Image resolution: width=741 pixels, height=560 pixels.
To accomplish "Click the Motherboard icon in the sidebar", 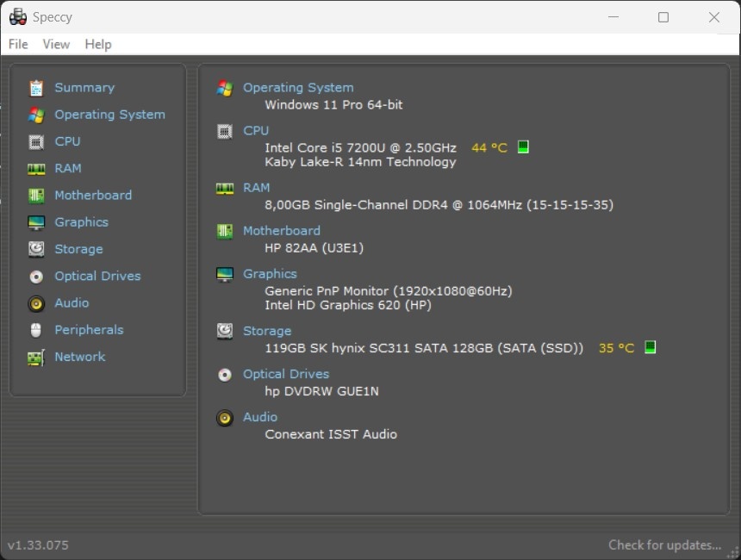I will point(35,195).
